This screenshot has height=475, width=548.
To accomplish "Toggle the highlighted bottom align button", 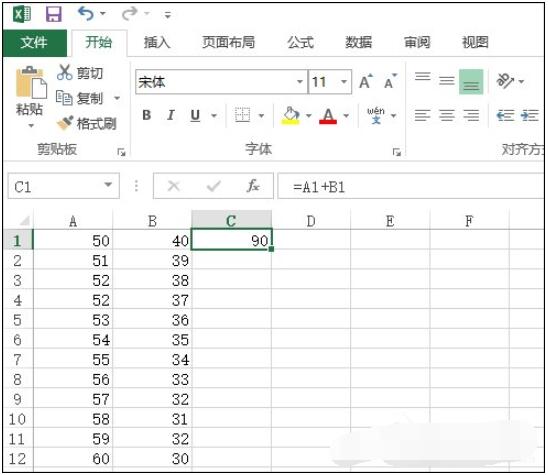I will [471, 82].
